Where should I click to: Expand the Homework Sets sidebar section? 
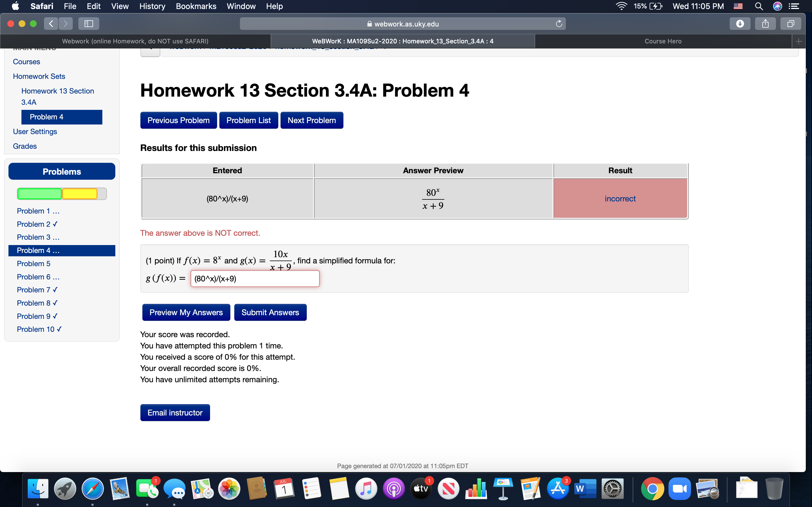coord(39,76)
